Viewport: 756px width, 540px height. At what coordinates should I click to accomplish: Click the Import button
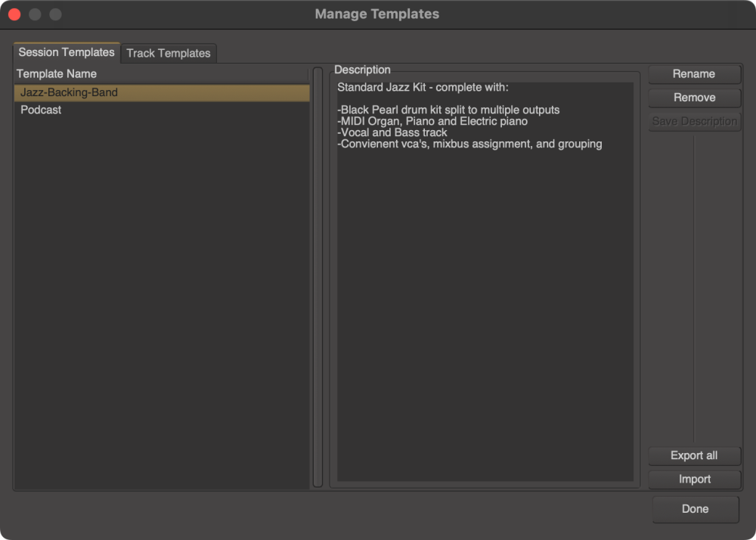(694, 479)
